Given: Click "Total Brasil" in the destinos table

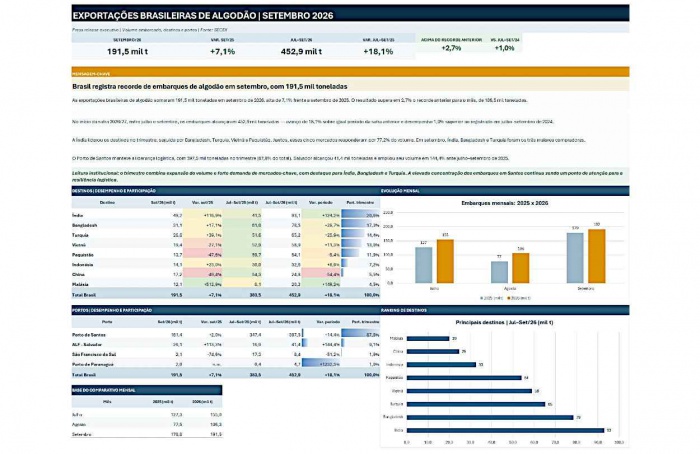Looking at the screenshot, I should (x=84, y=295).
